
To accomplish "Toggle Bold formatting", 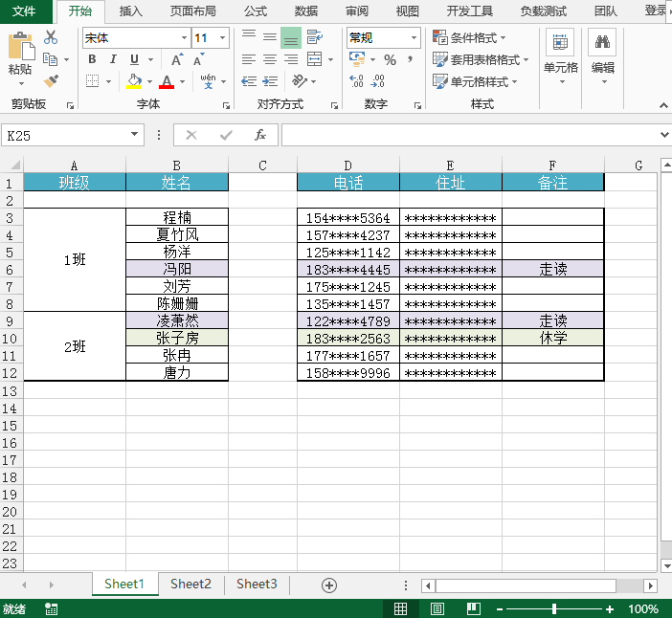I will click(92, 59).
